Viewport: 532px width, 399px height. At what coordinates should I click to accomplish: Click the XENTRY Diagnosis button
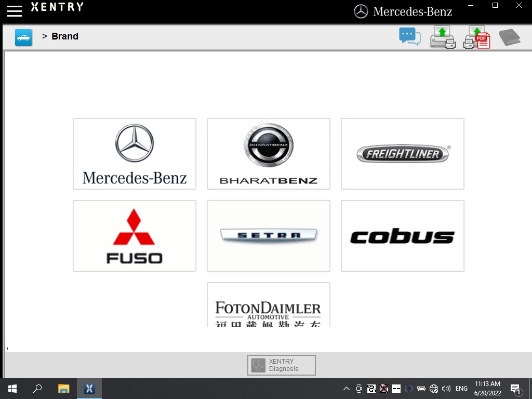(x=282, y=365)
